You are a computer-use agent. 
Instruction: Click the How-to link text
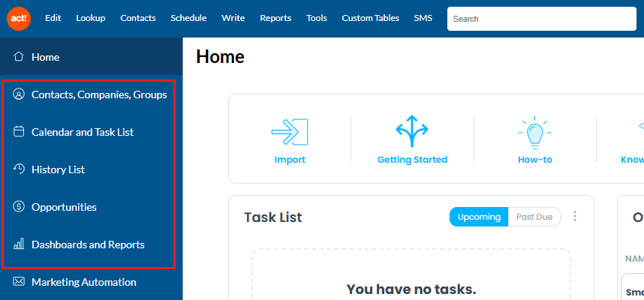(534, 160)
